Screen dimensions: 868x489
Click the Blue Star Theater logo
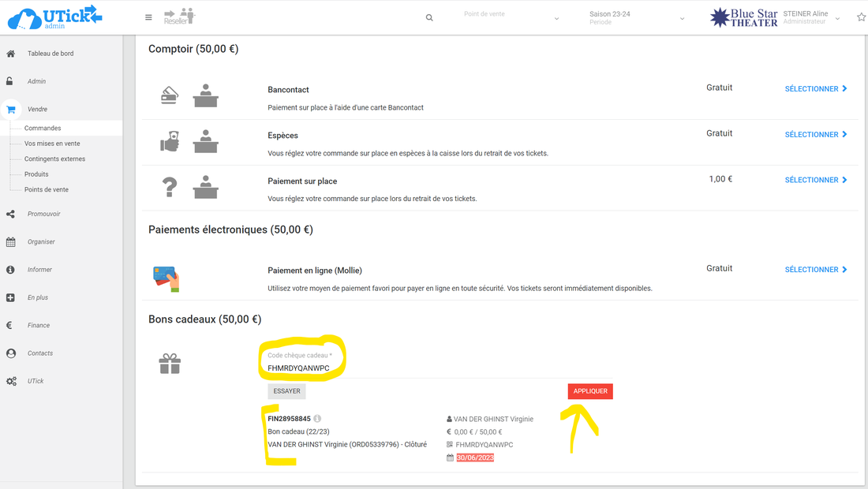point(743,17)
